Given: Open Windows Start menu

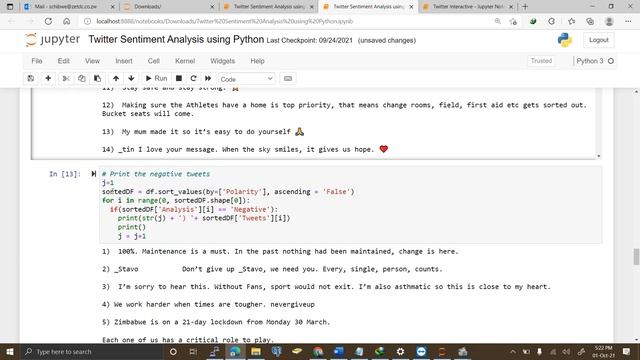Looking at the screenshot, I should pyautogui.click(x=10, y=351).
